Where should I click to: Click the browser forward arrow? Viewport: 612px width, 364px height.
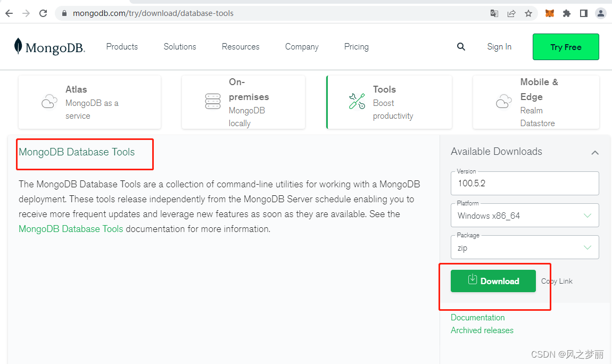click(26, 13)
